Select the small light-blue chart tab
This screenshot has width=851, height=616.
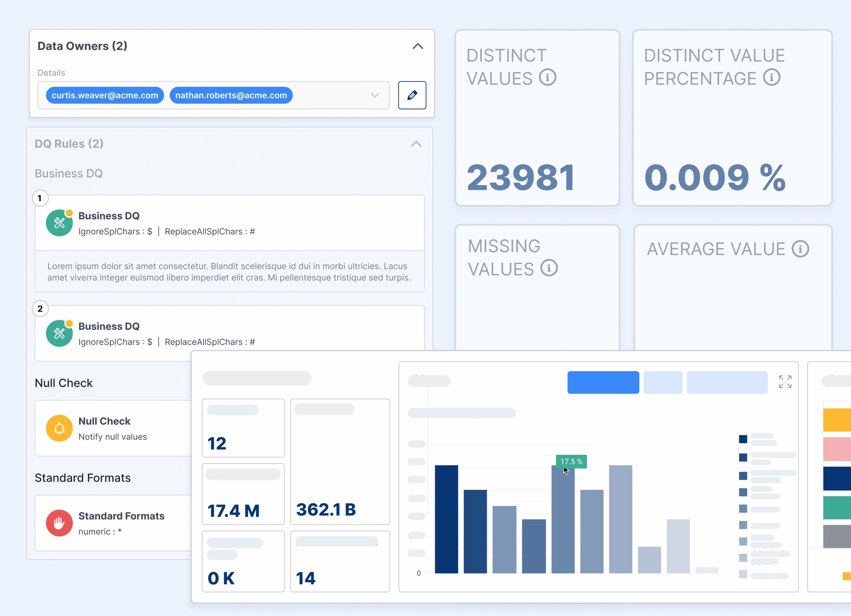tap(662, 382)
